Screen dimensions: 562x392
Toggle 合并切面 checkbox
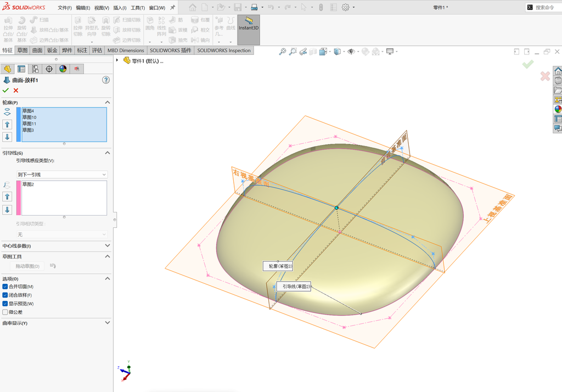click(x=5, y=287)
